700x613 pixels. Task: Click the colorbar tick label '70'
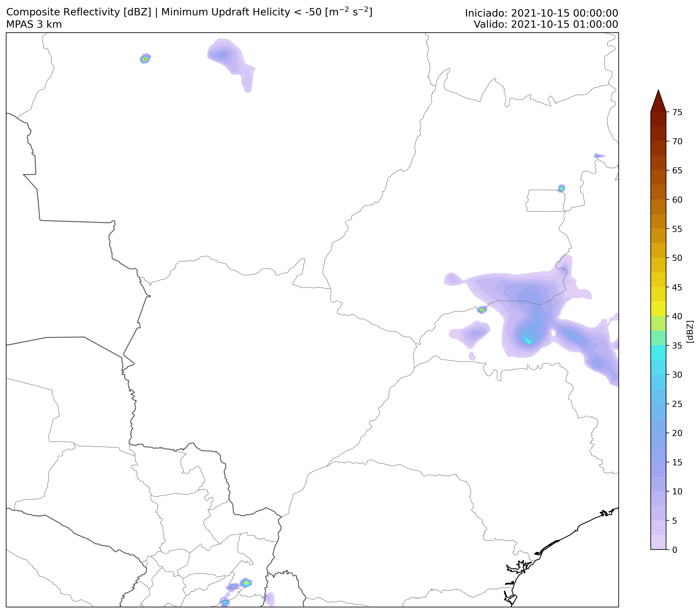[x=677, y=141]
